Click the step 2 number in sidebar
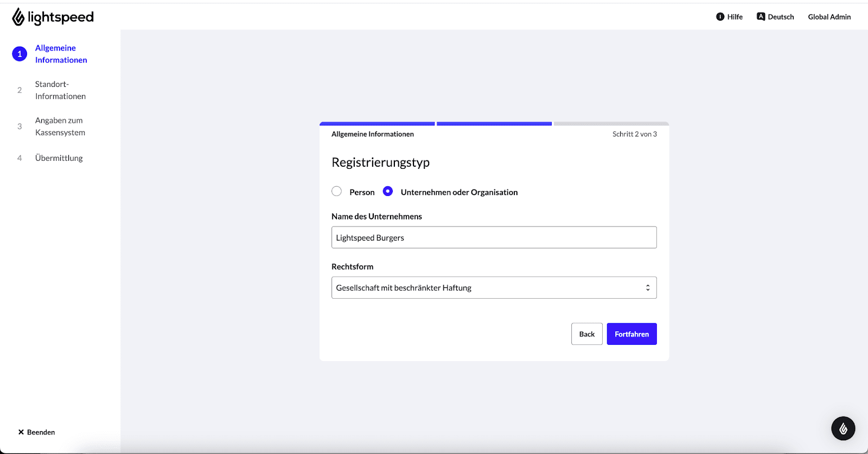 coord(20,90)
